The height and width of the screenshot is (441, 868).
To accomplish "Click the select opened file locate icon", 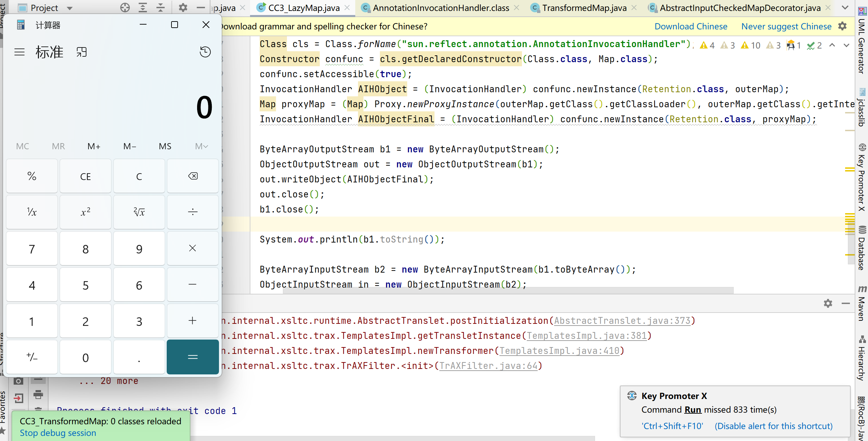I will point(125,8).
